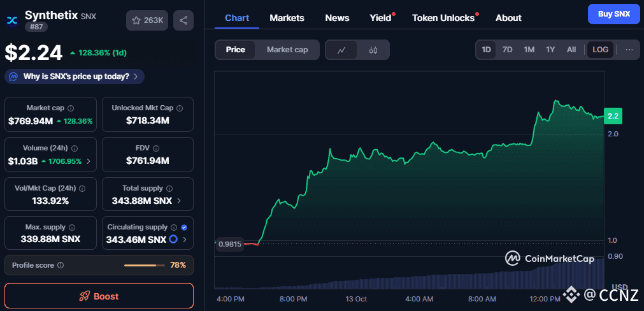Open the chart more options menu
644x311 pixels.
coord(629,50)
